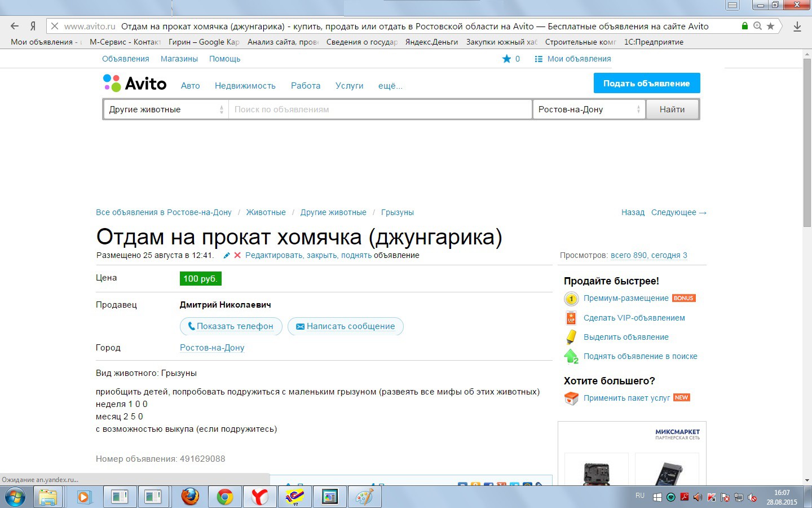Launch Firefox from the Windows taskbar

pos(190,497)
